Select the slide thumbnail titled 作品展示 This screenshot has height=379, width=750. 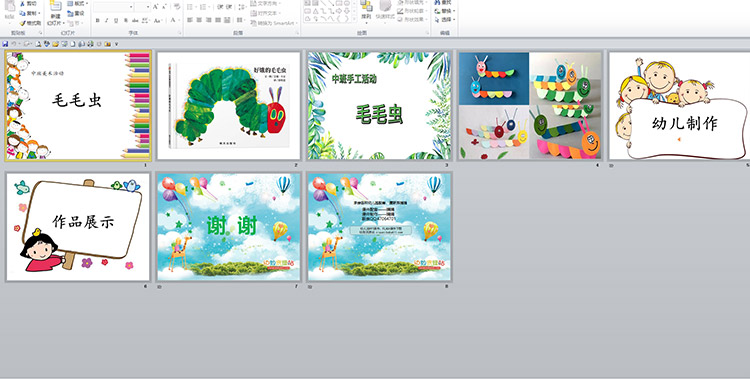click(x=78, y=227)
